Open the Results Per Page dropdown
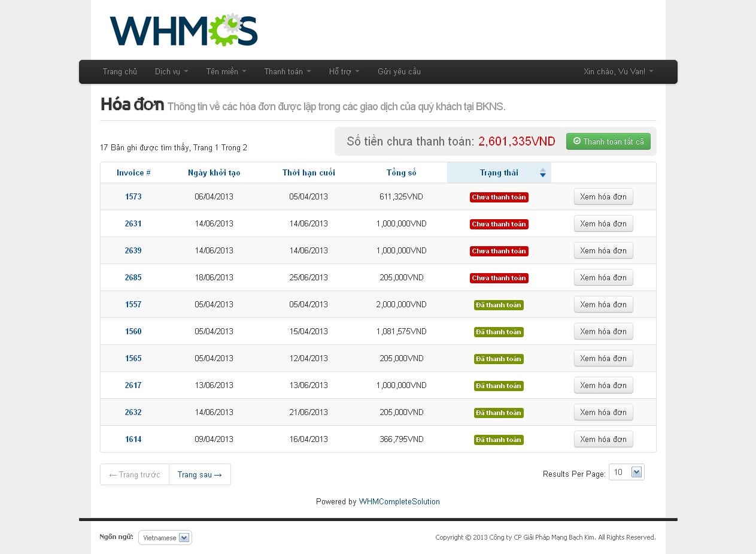The height and width of the screenshot is (554, 756). tap(626, 472)
